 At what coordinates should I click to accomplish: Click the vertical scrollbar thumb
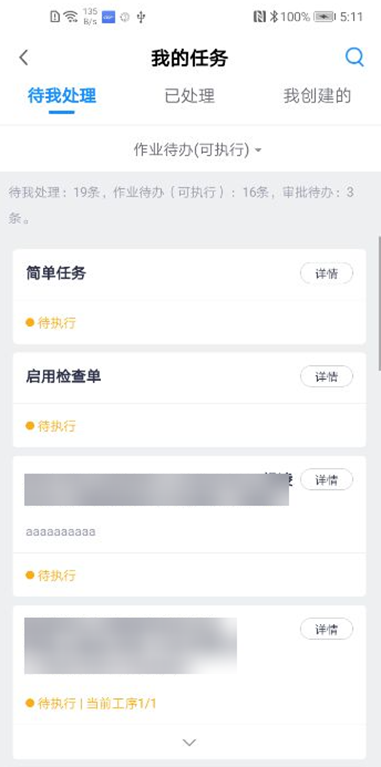tap(379, 303)
